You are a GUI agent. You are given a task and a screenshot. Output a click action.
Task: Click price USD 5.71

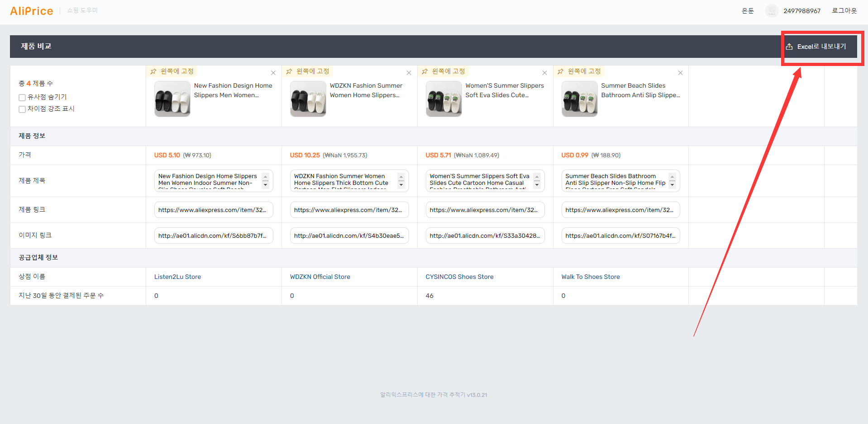click(438, 155)
